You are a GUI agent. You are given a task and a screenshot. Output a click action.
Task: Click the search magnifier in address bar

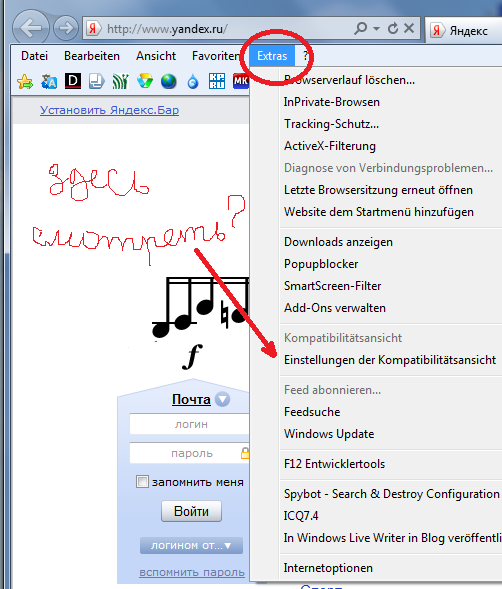pos(360,28)
